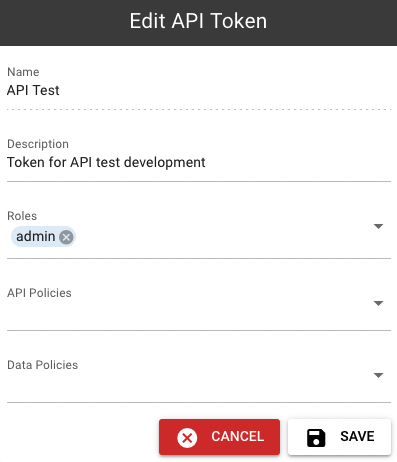This screenshot has width=397, height=462.
Task: Click the Roles field label
Action: pyautogui.click(x=22, y=216)
